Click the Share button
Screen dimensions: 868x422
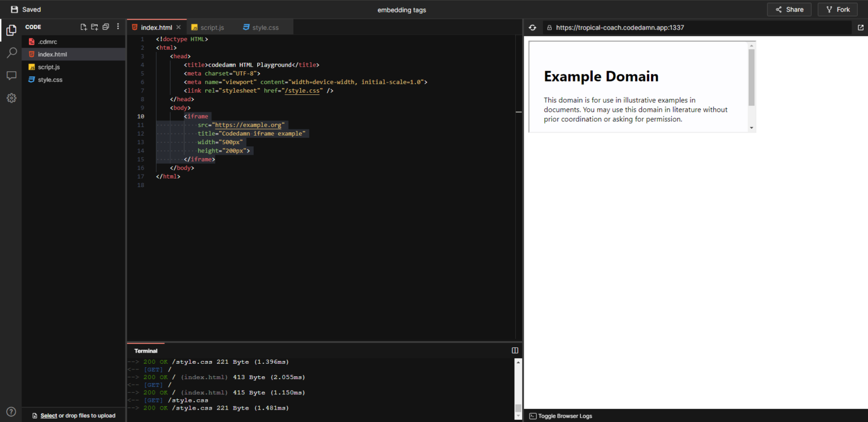tap(789, 9)
